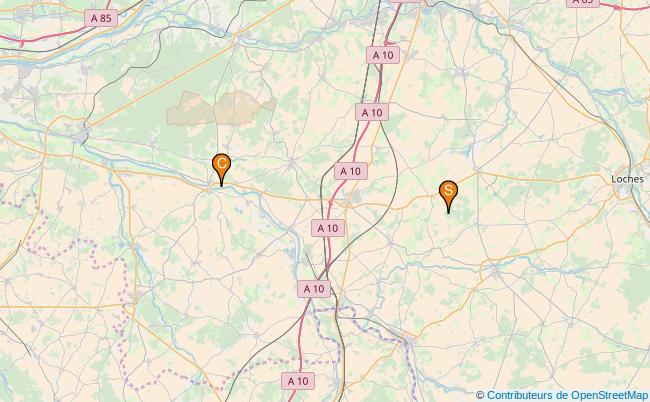Click the gray town area between the two markers
This screenshot has width=650, height=402.
354,199
